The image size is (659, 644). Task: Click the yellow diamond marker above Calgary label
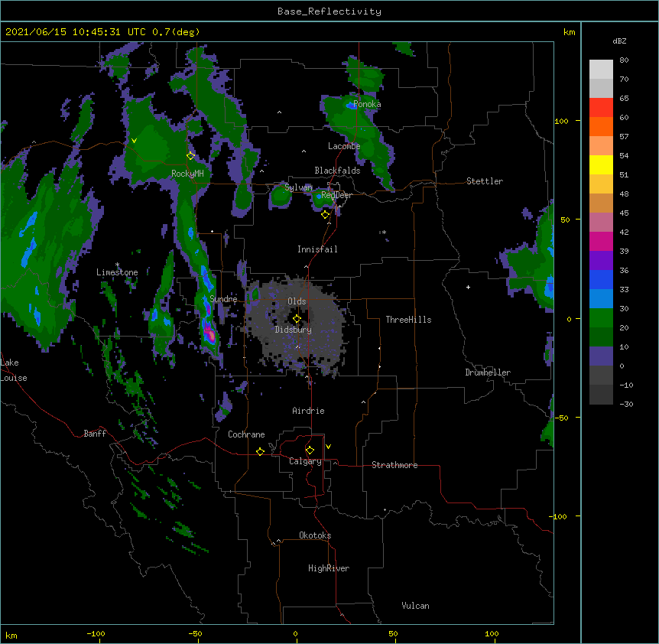(310, 450)
